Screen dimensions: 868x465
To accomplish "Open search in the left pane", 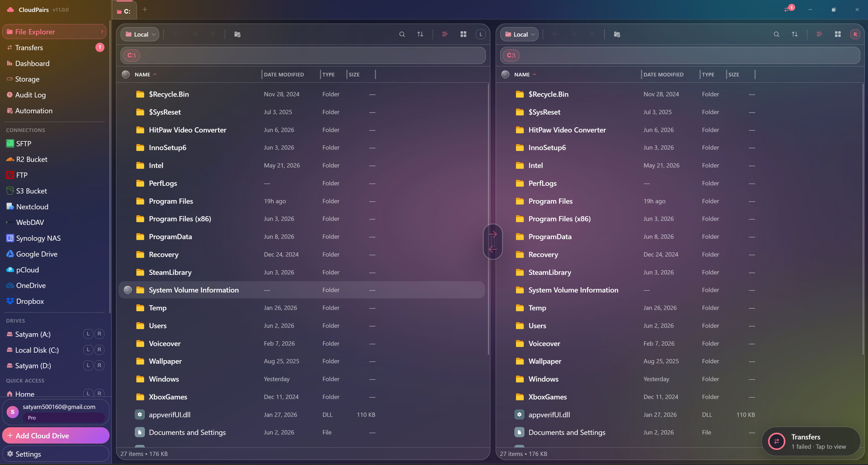I will click(x=402, y=34).
